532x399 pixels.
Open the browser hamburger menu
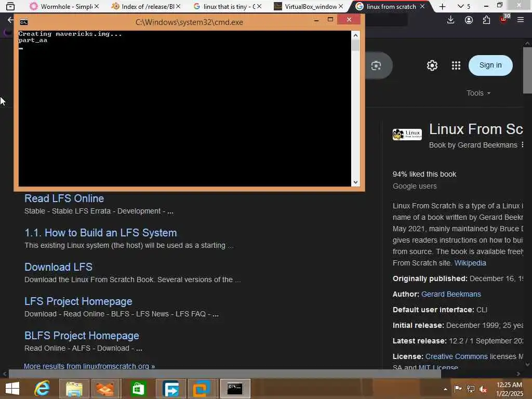(521, 20)
